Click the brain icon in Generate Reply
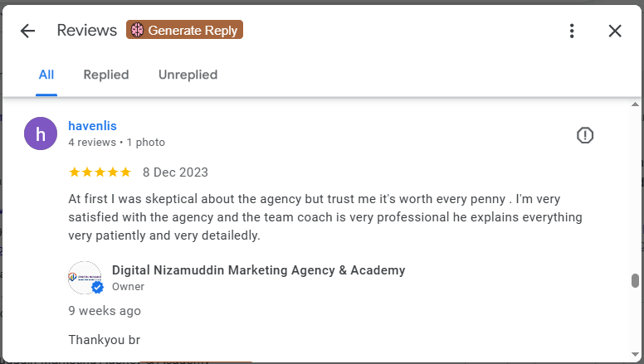This screenshot has height=364, width=644. pos(138,30)
